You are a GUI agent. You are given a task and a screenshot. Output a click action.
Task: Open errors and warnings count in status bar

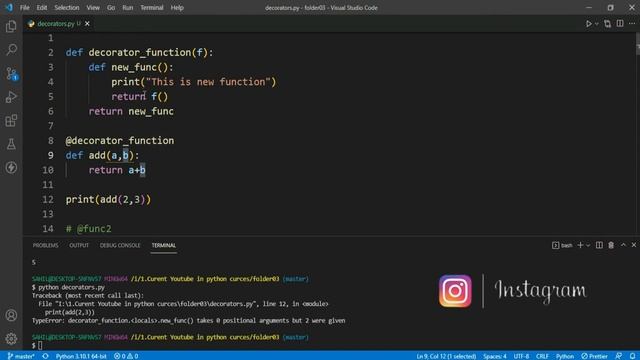click(x=126, y=356)
